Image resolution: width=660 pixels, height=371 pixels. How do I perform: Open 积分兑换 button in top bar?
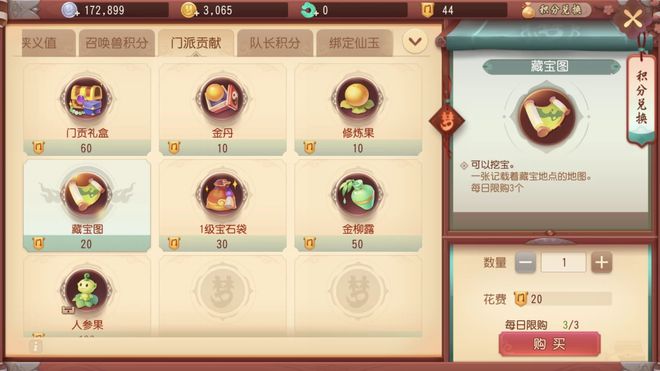[555, 10]
